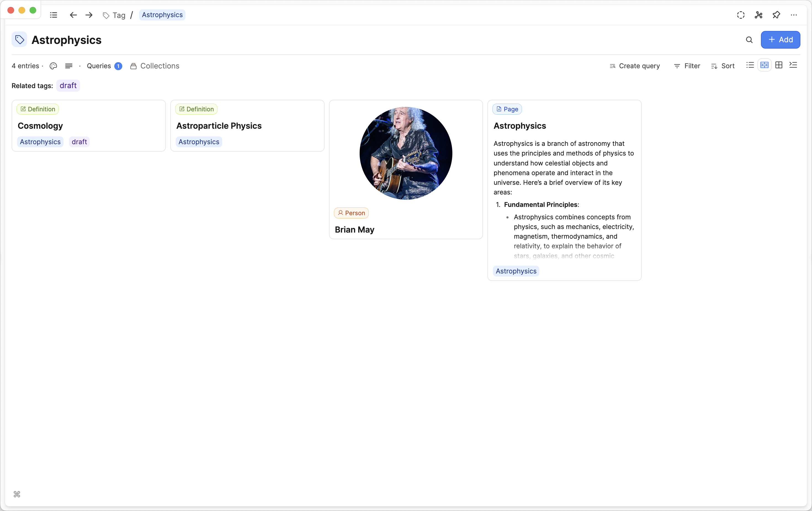The width and height of the screenshot is (812, 511).
Task: Go back with the left arrow
Action: pyautogui.click(x=73, y=15)
